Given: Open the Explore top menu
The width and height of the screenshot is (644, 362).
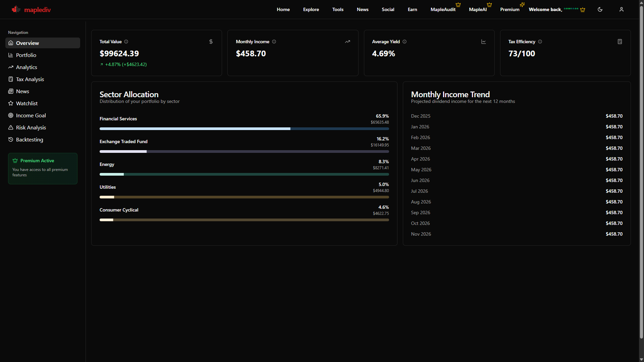Looking at the screenshot, I should [x=311, y=9].
